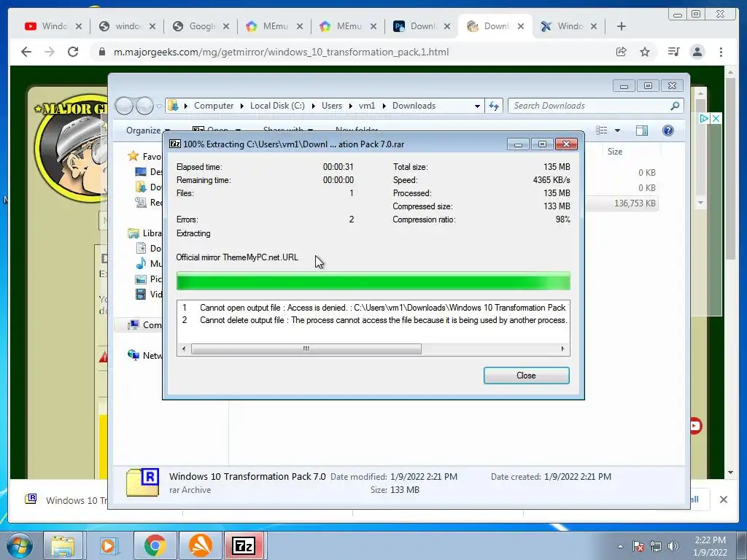Select Videos library in navigation pane

[149, 295]
